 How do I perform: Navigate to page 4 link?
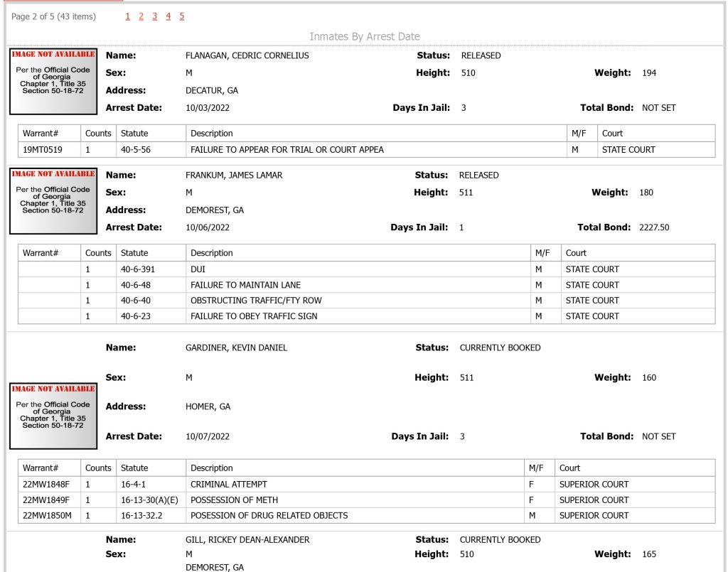[x=168, y=17]
